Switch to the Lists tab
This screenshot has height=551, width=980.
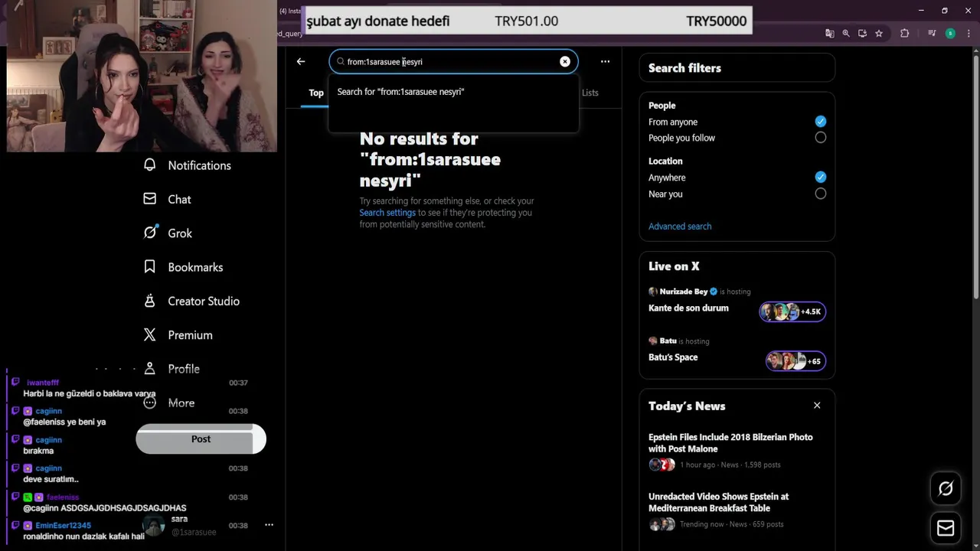(590, 93)
